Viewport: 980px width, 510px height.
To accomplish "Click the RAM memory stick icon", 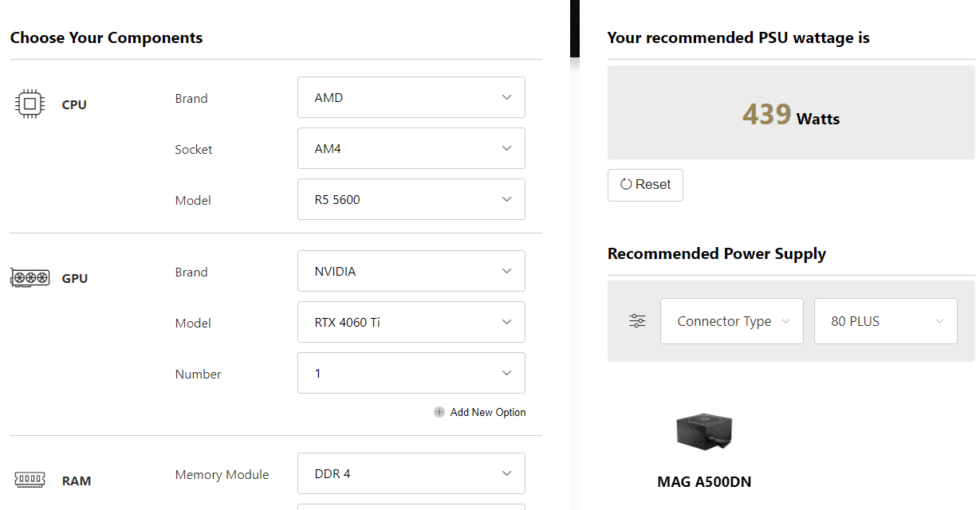I will [30, 480].
